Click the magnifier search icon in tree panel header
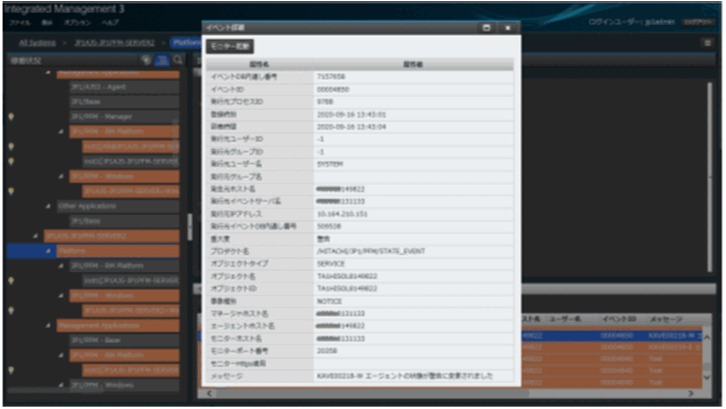This screenshot has height=409, width=726. point(178,60)
